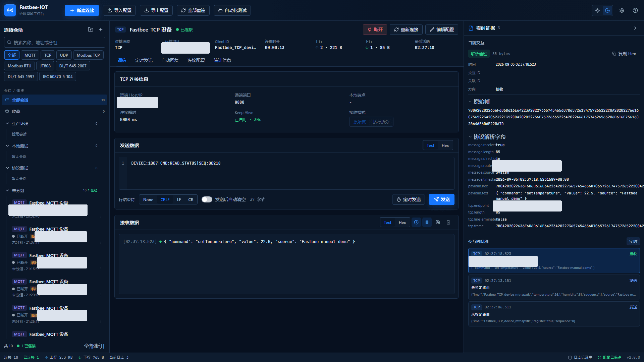Toggle timestamp clock icon in 接收数据
The image size is (644, 362).
pos(416,222)
